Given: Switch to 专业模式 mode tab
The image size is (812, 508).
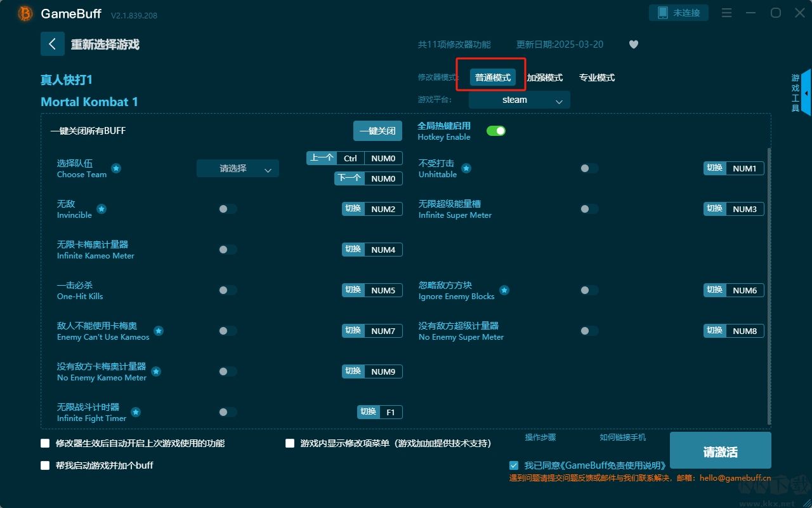Looking at the screenshot, I should [x=596, y=77].
